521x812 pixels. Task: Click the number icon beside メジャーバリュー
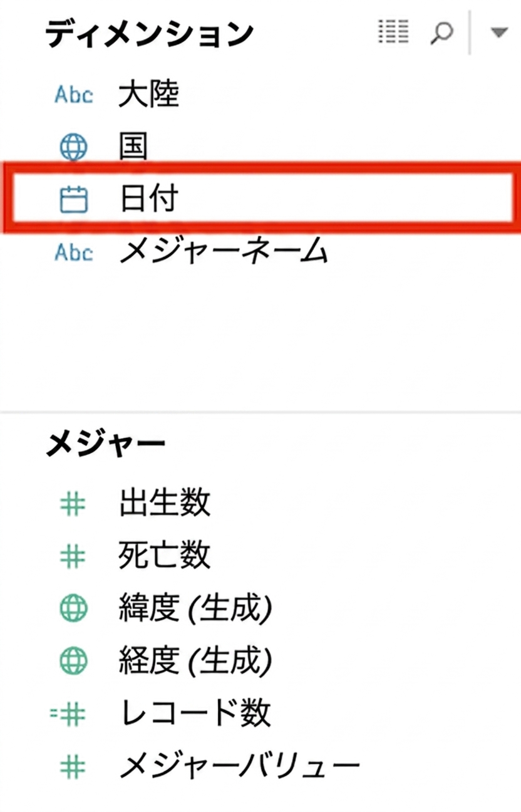74,766
